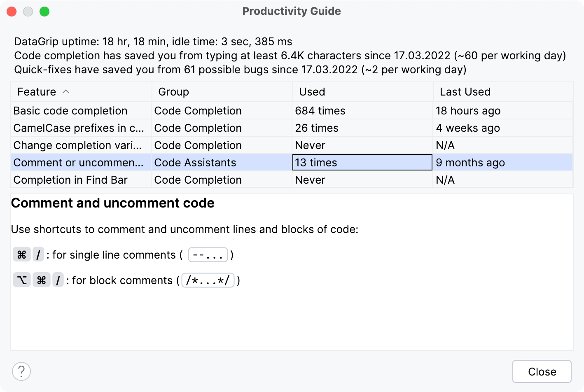The width and height of the screenshot is (584, 392).
Task: Click the single line comment syntax example --...
Action: coord(208,254)
